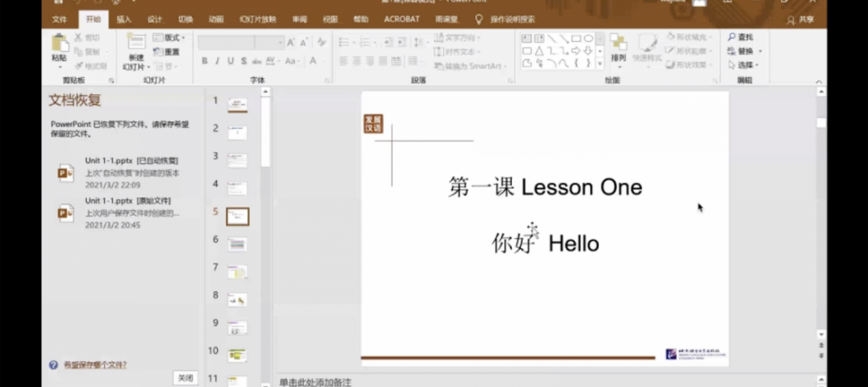Decrease the list indent level
Viewport: 868px width, 387px height.
pos(388,43)
